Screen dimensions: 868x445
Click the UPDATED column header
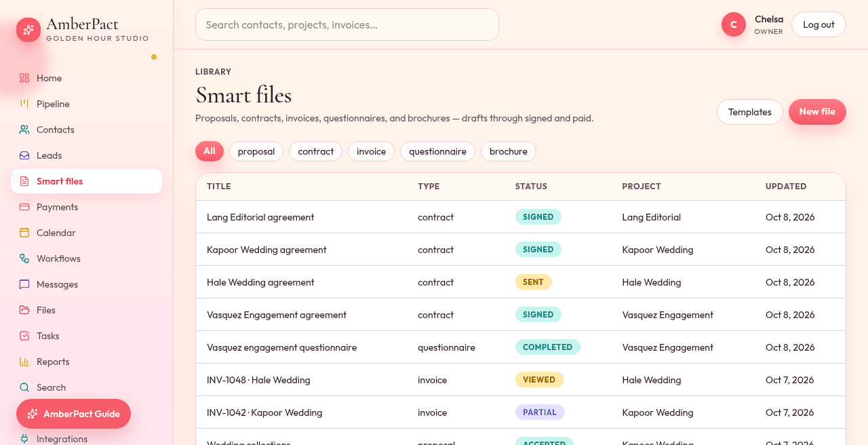pyautogui.click(x=786, y=187)
